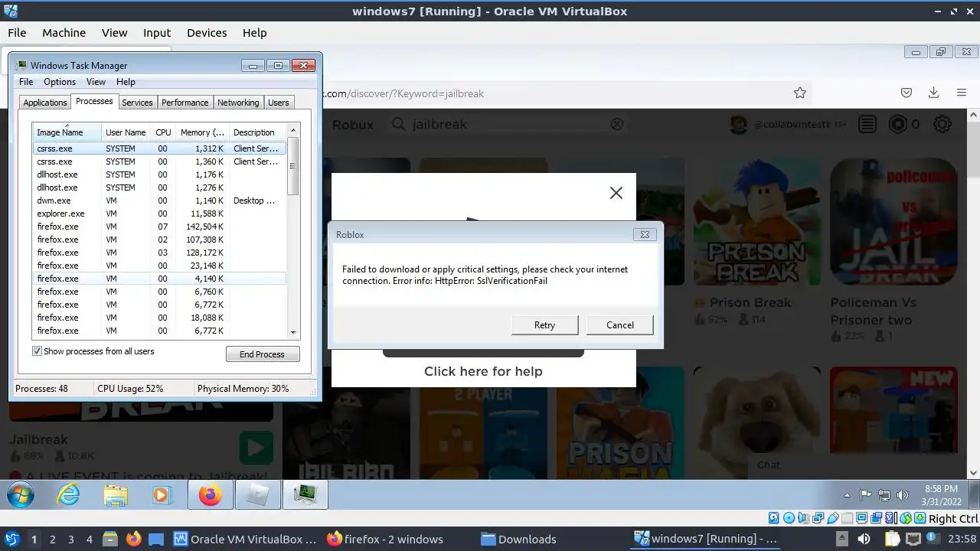The height and width of the screenshot is (551, 980).
Task: Show hidden tray icons in the Windows 7 tray
Action: pos(847,495)
